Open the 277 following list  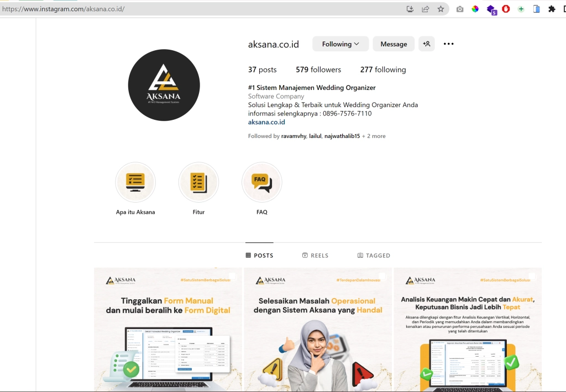383,70
